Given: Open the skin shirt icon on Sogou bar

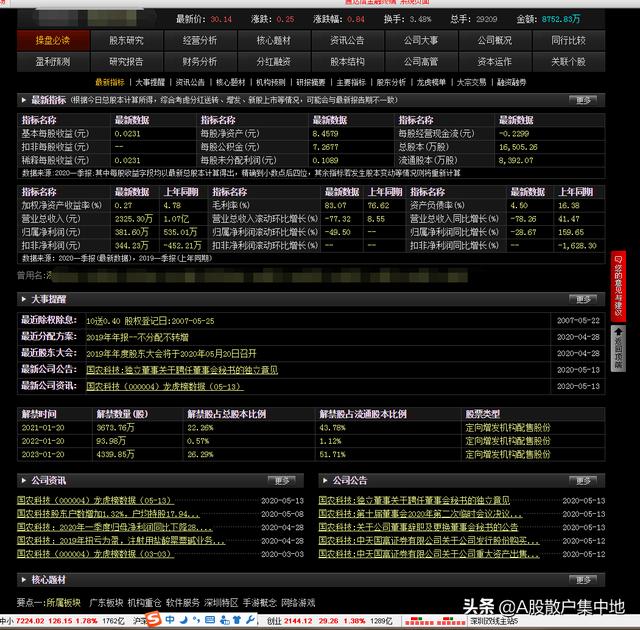Looking at the screenshot, I should [x=237, y=620].
